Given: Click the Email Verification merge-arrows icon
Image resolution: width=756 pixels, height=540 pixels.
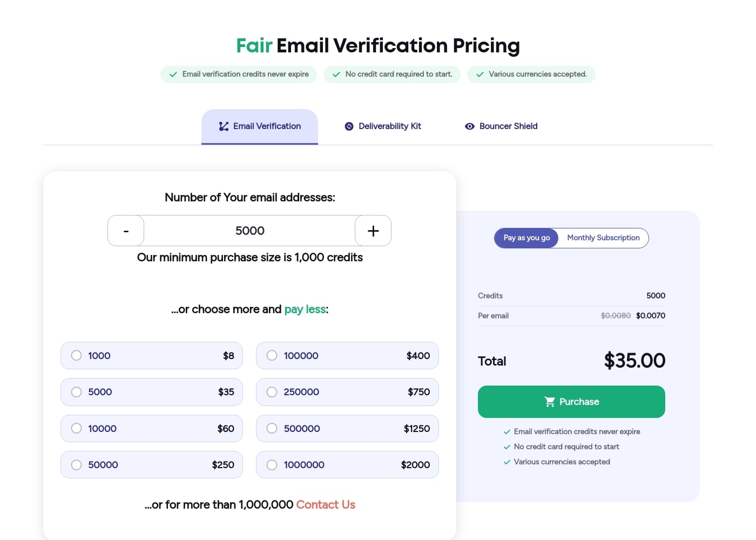Looking at the screenshot, I should click(x=223, y=126).
